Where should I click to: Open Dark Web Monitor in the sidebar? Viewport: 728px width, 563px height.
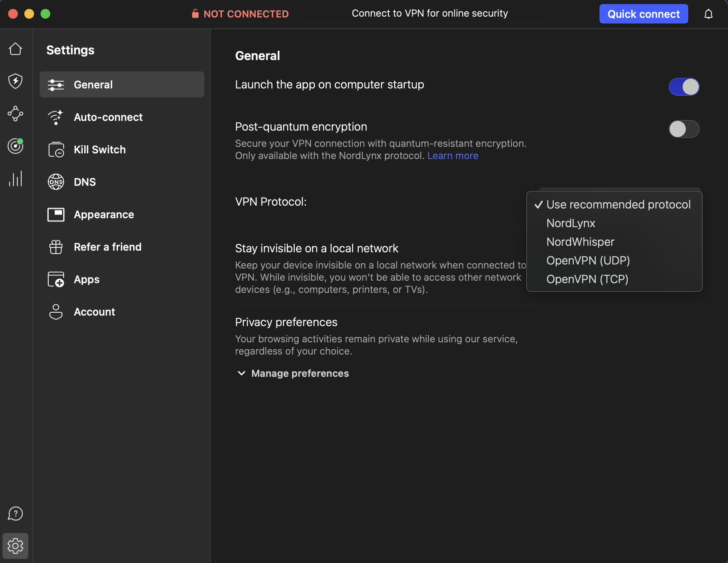(x=15, y=146)
